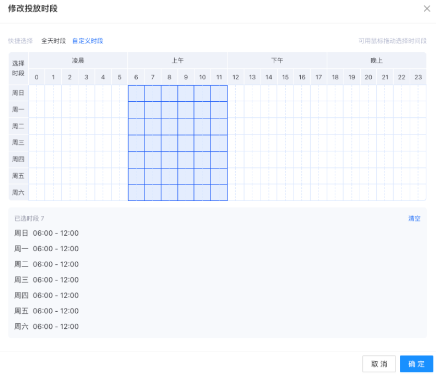Image resolution: width=436 pixels, height=375 pixels.
Task: Click the 周三 row label
Action: coord(18,143)
